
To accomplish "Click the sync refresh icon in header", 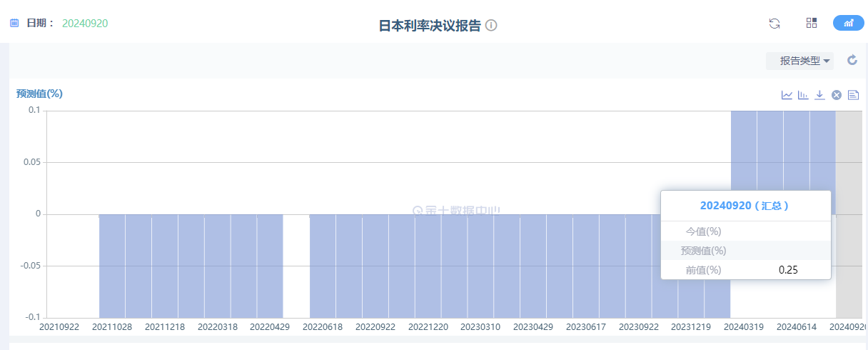I will [x=774, y=23].
